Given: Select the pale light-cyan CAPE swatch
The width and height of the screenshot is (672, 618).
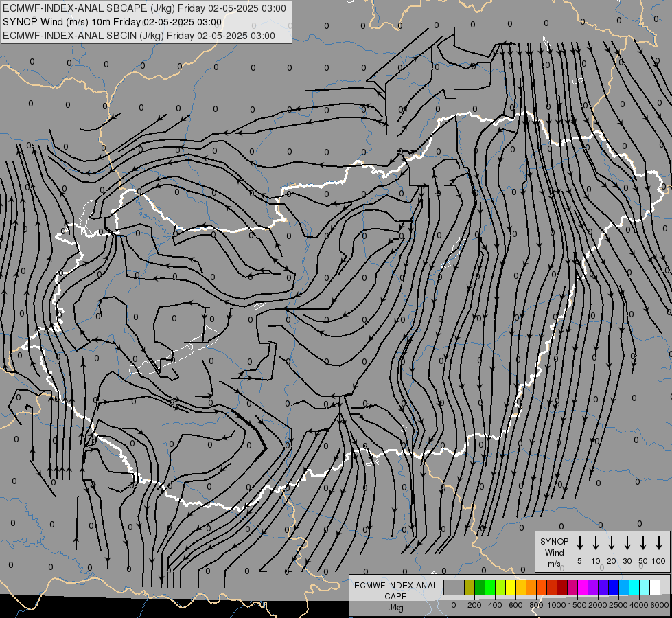Looking at the screenshot, I should click(645, 587).
